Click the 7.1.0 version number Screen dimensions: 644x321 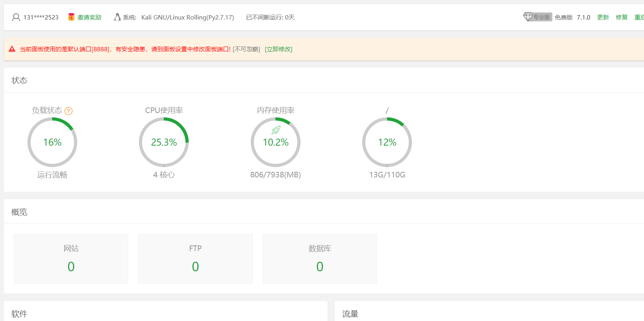(x=584, y=18)
